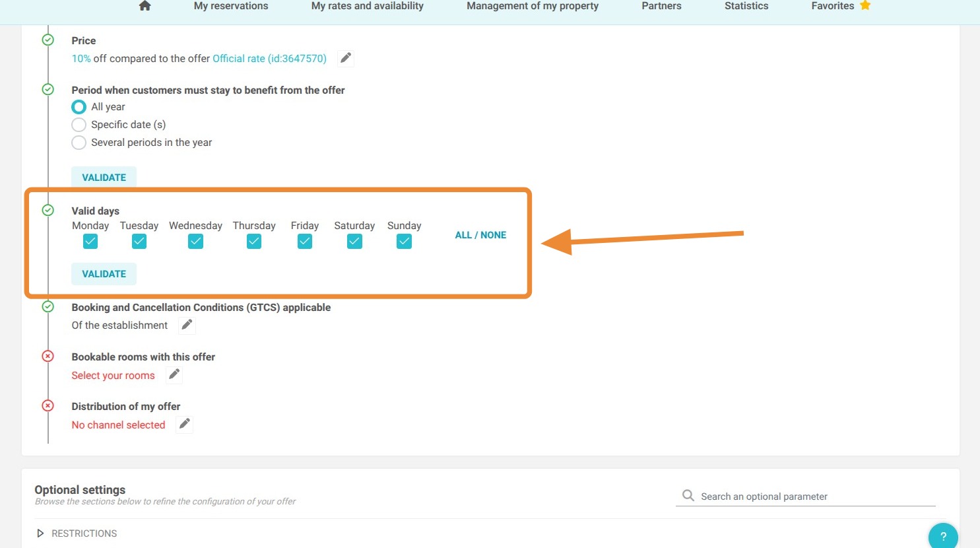Click the Bookable rooms red error icon
The width and height of the screenshot is (980, 548).
click(x=48, y=356)
